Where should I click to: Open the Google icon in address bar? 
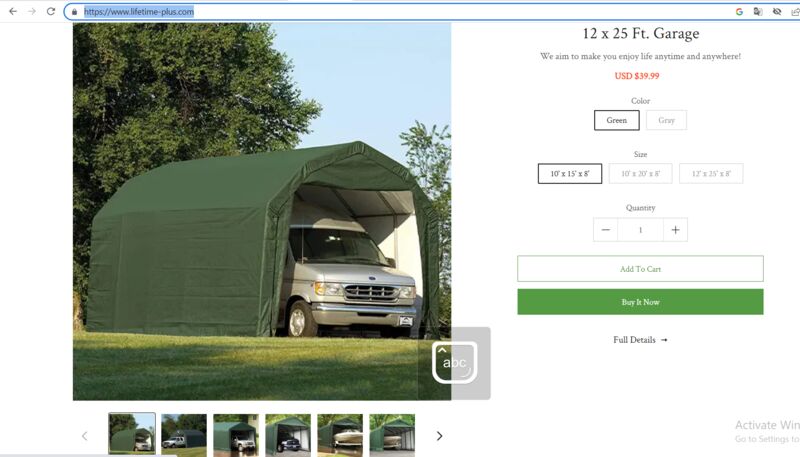(739, 11)
